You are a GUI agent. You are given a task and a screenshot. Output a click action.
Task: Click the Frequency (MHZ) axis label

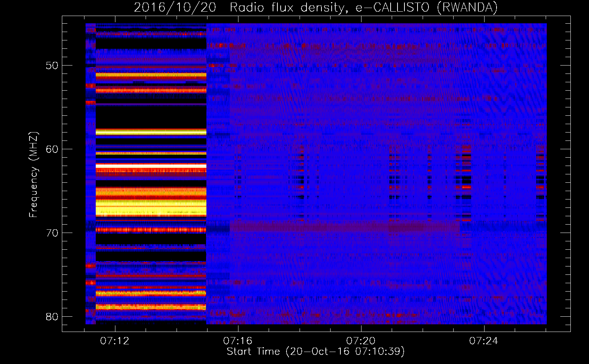click(x=33, y=175)
